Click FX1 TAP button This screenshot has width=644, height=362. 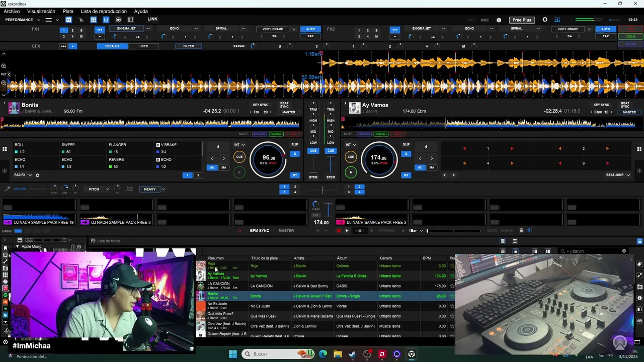point(310,36)
